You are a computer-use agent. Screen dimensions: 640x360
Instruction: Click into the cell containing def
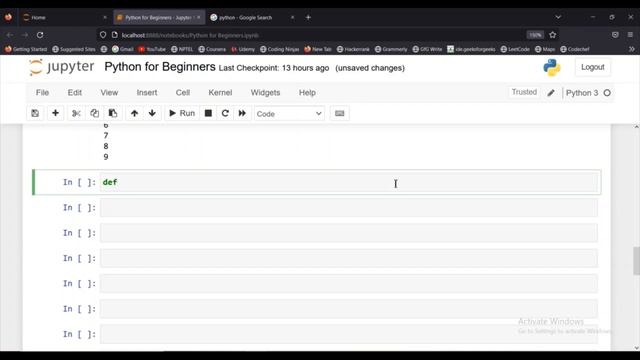click(349, 182)
